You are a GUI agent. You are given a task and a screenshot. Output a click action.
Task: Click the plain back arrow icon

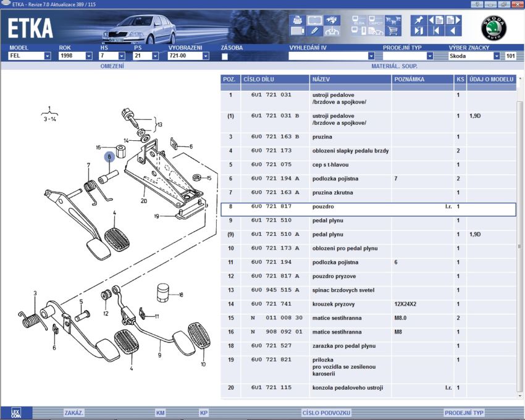pyautogui.click(x=453, y=31)
